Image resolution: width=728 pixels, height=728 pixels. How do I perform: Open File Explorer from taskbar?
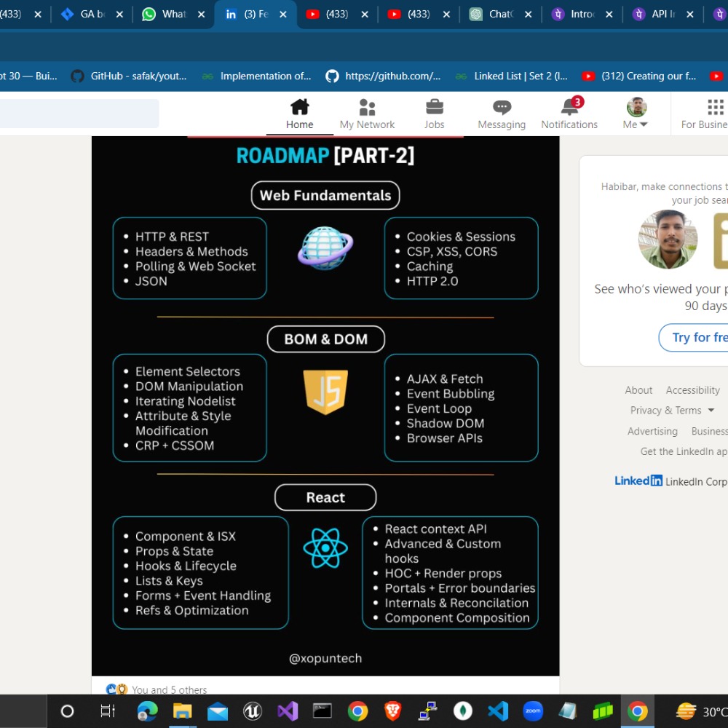pyautogui.click(x=183, y=711)
